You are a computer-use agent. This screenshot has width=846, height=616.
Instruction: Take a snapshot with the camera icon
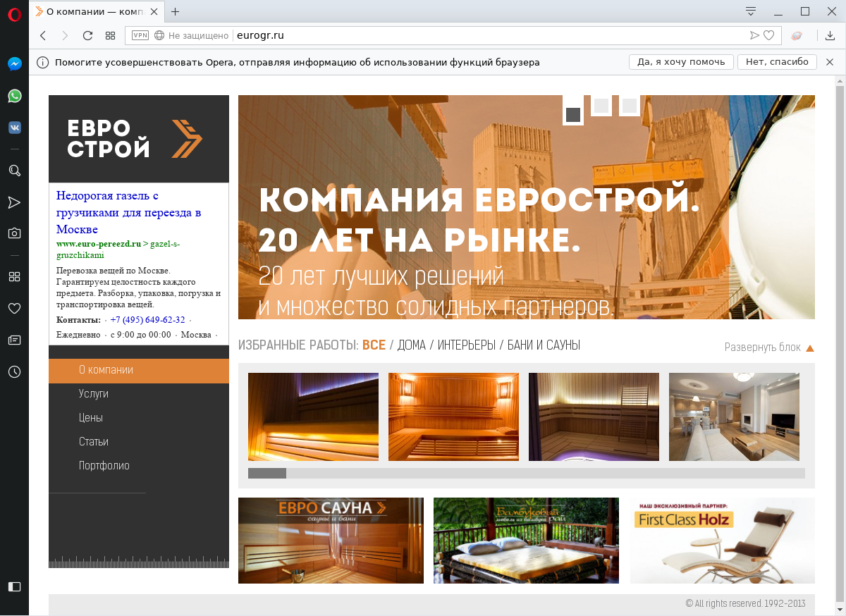[14, 233]
